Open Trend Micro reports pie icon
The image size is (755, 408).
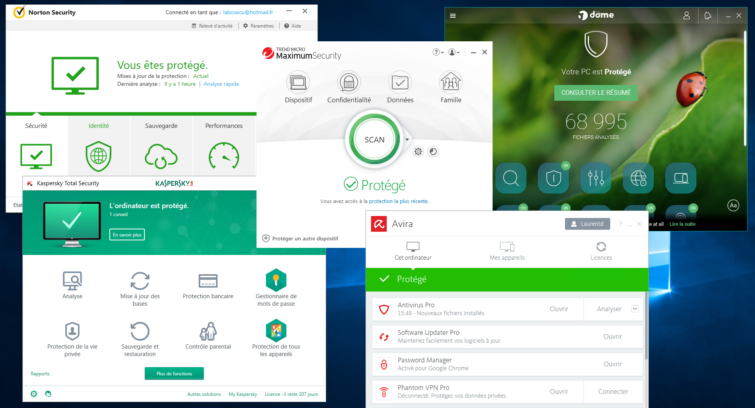[433, 152]
